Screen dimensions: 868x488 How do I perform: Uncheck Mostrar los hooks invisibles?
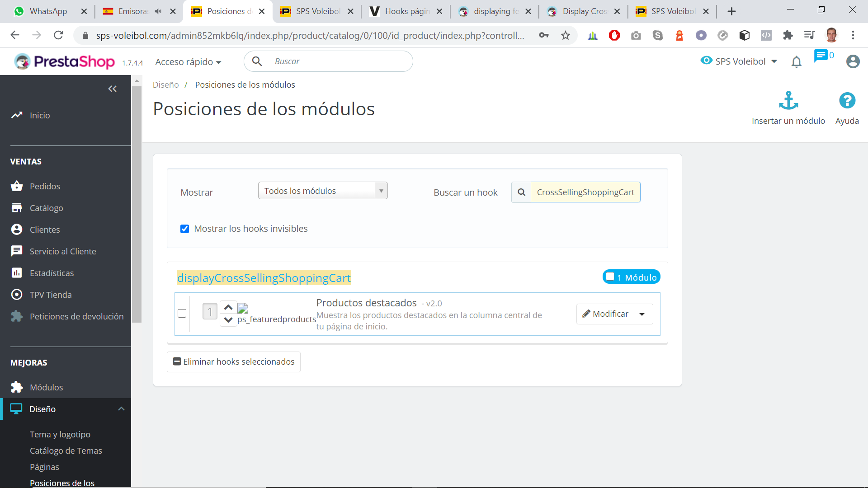pos(184,229)
